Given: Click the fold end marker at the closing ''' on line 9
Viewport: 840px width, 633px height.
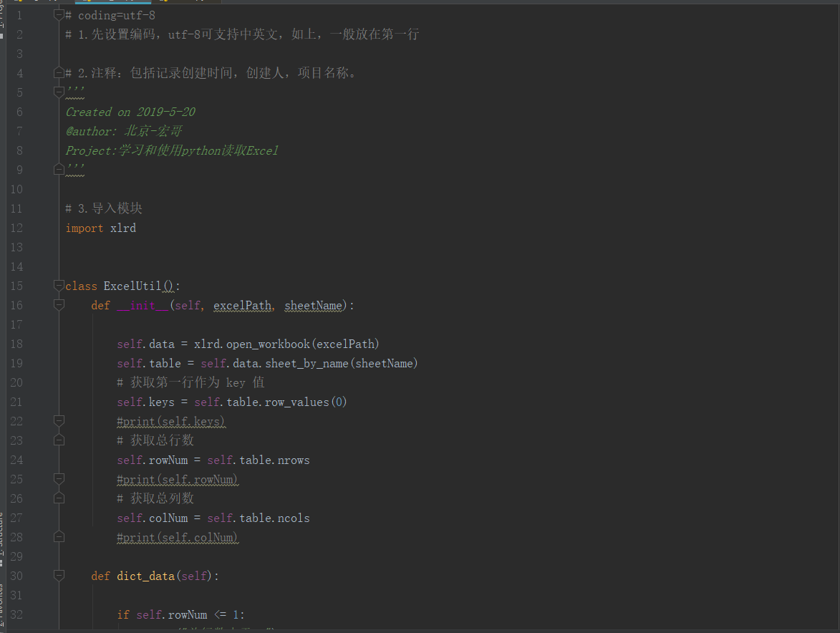Looking at the screenshot, I should [x=59, y=170].
